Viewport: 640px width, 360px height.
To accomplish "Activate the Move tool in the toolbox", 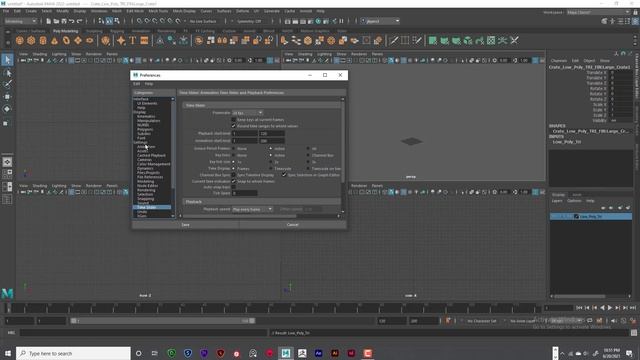I will tap(7, 97).
